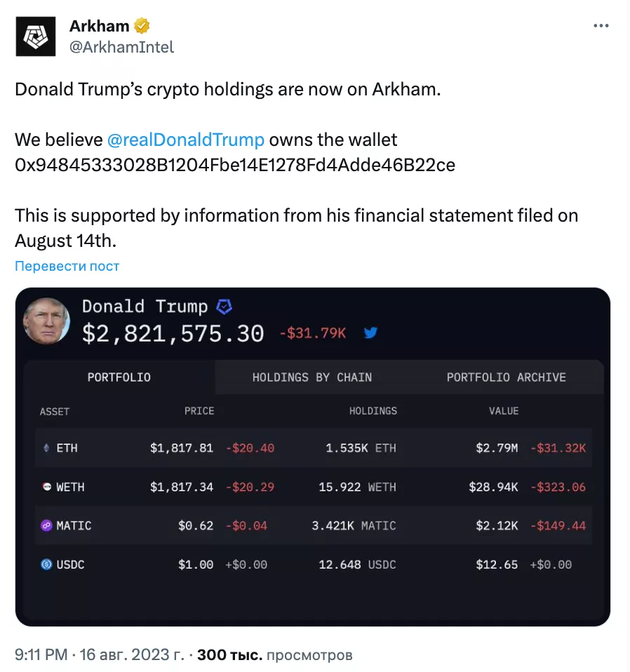Screen dimensions: 630x672
Task: Click the blue Arkham verified badge near Donald Trump
Action: pyautogui.click(x=224, y=307)
